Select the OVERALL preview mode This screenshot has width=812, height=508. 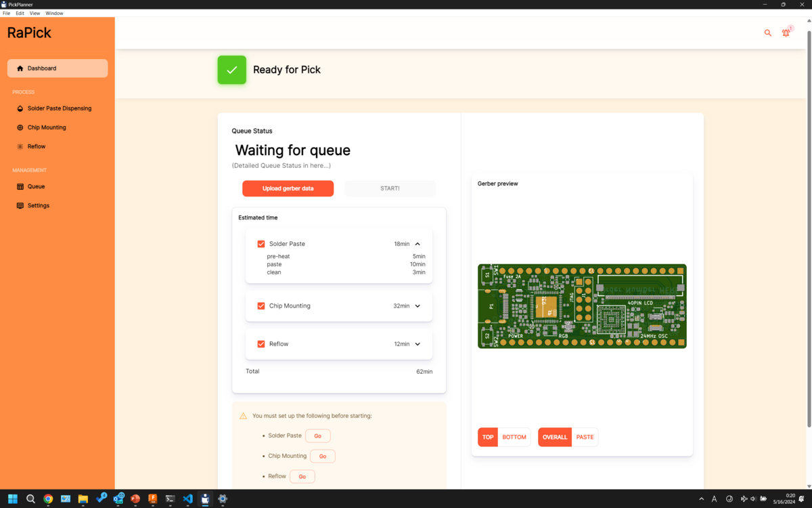555,437
